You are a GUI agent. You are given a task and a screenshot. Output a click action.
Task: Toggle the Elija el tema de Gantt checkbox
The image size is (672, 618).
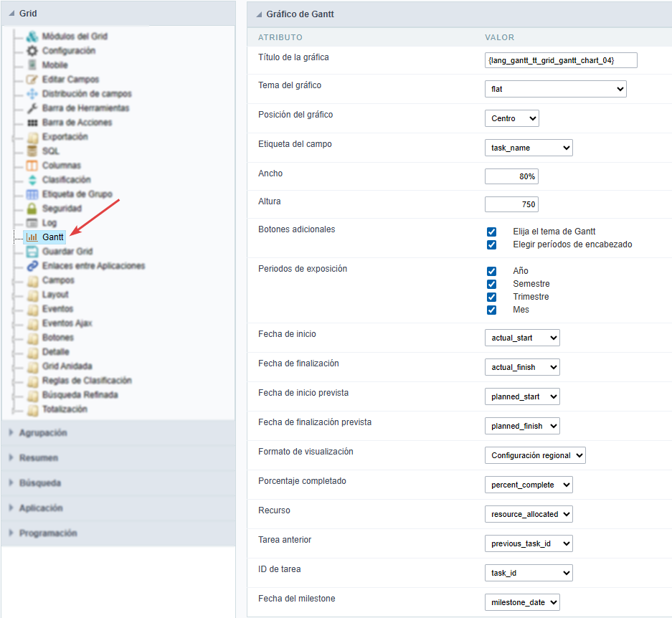point(491,232)
